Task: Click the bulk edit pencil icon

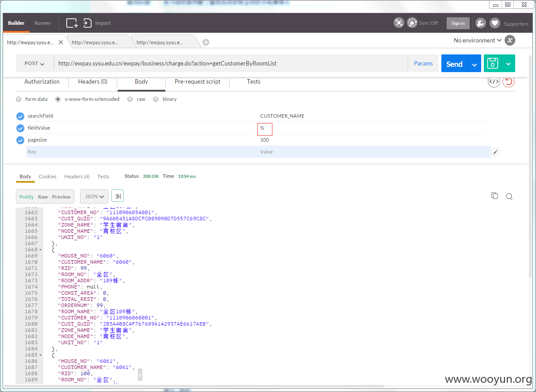Action: (x=496, y=152)
